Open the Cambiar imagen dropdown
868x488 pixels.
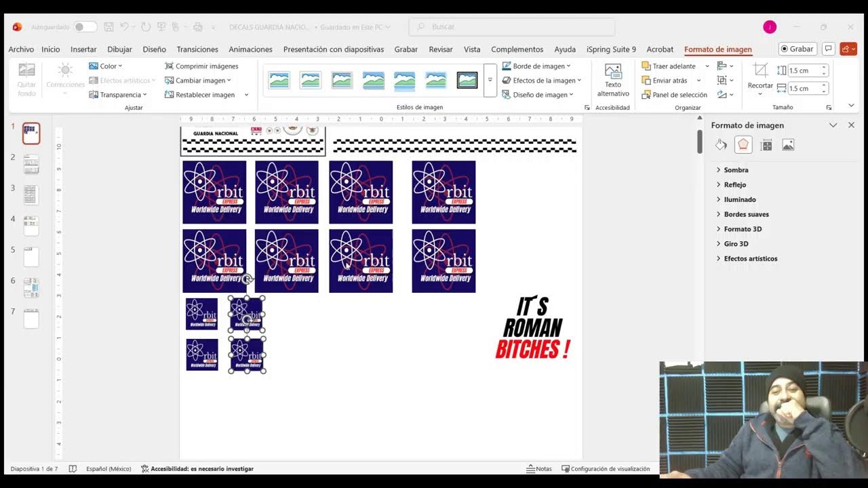coord(197,80)
